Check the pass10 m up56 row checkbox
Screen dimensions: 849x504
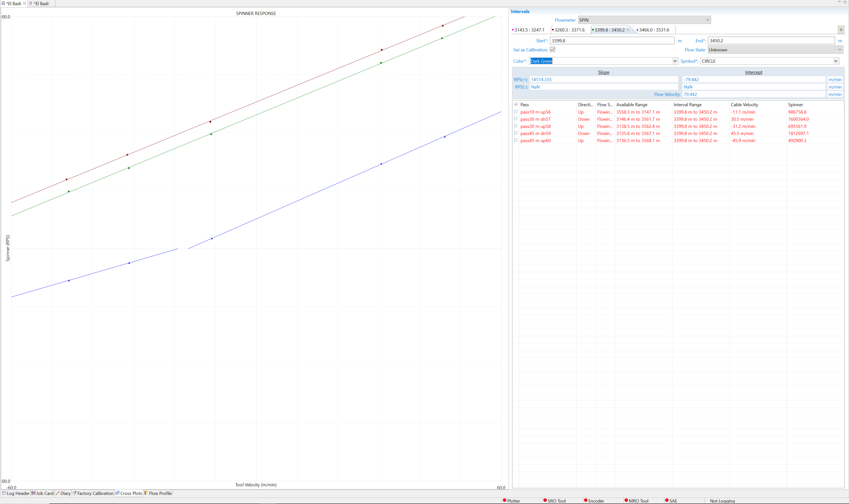[x=516, y=112]
